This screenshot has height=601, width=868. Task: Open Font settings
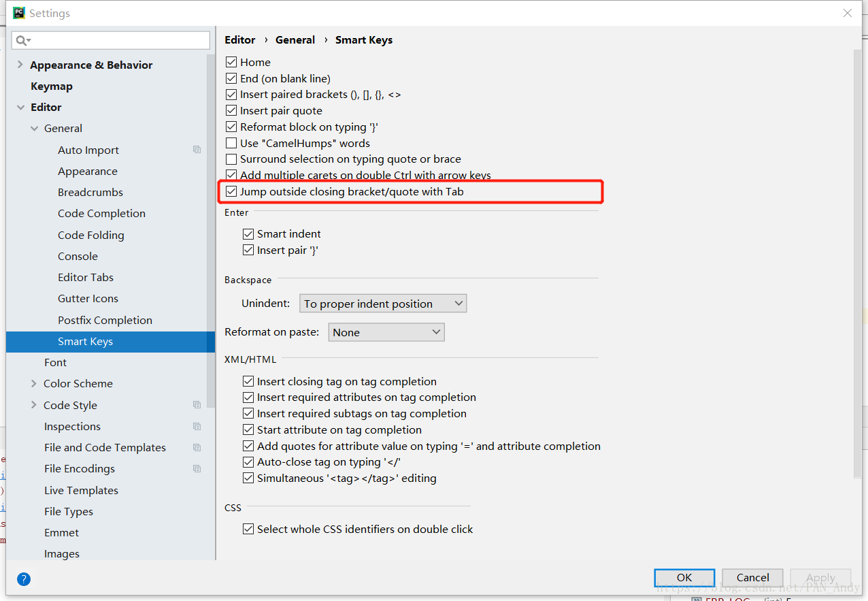(55, 362)
